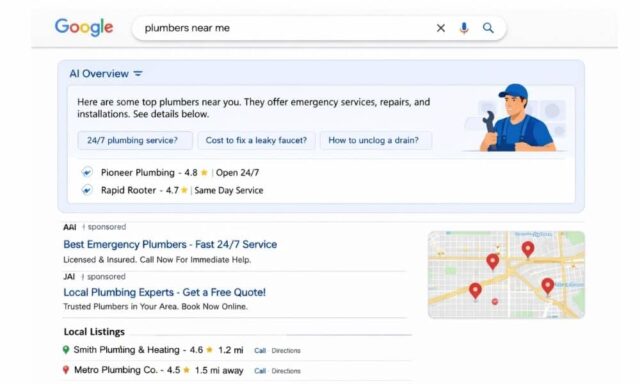640x384 pixels.
Task: Click the star in Smith Plumbing 4.6 rating
Action: pos(209,350)
